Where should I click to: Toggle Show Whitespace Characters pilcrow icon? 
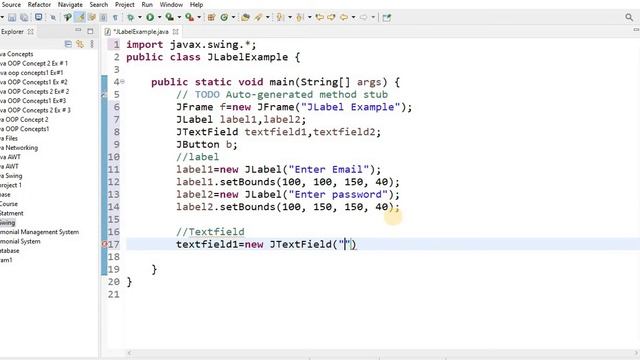(x=116, y=18)
